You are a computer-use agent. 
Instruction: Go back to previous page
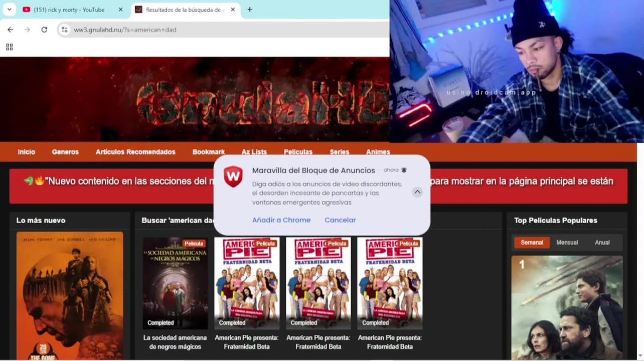coord(11,30)
